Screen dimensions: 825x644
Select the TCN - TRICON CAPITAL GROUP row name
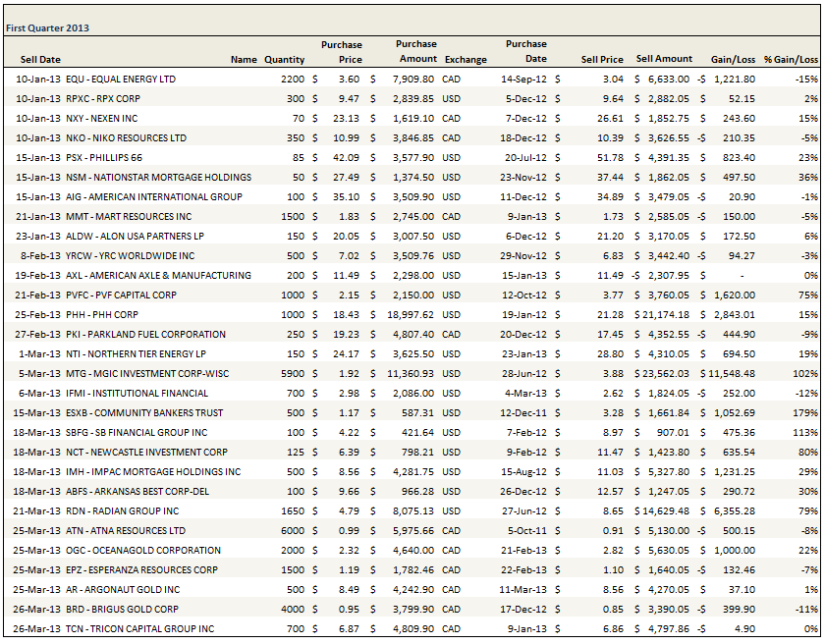(x=139, y=628)
